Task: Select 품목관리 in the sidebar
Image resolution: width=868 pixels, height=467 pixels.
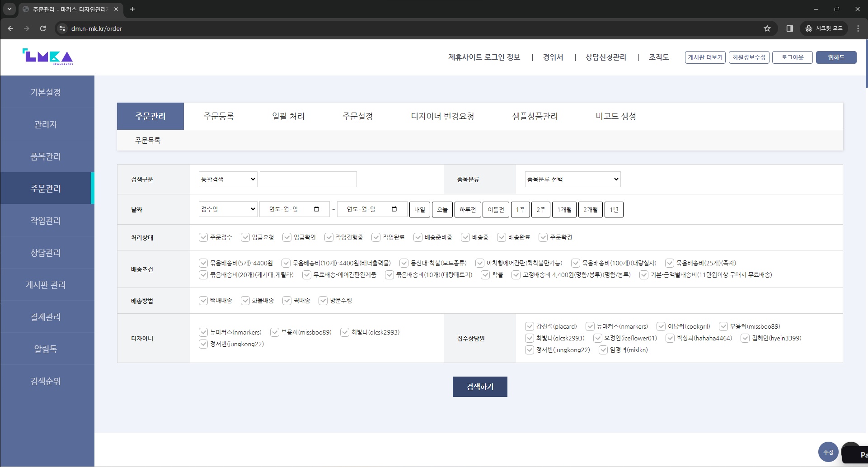Action: point(46,156)
